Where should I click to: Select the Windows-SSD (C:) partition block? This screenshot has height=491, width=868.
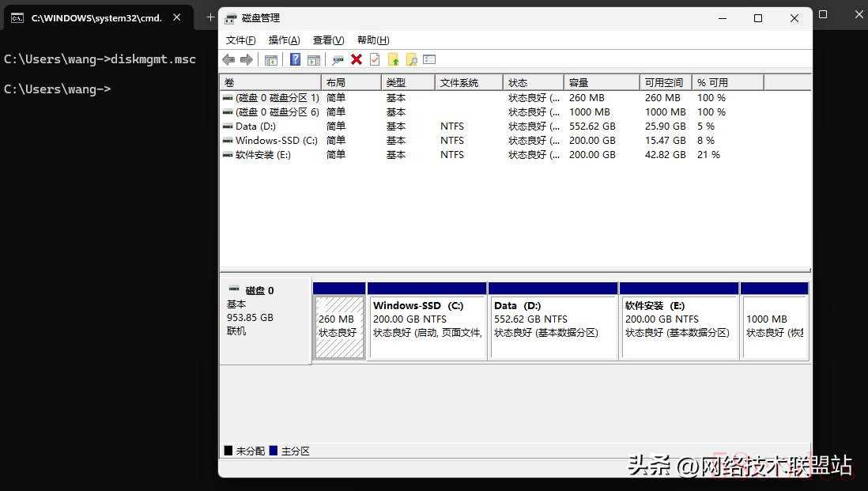[427, 327]
